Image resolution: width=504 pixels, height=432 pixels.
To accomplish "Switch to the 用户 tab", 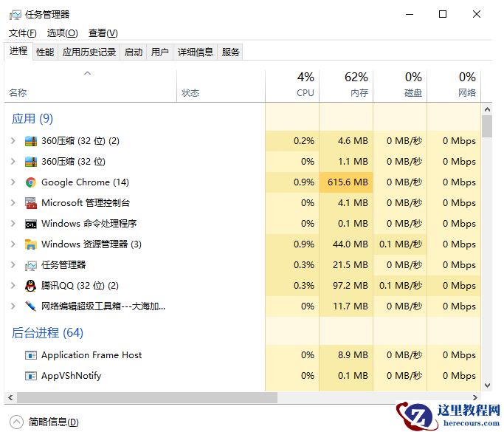I will (159, 52).
